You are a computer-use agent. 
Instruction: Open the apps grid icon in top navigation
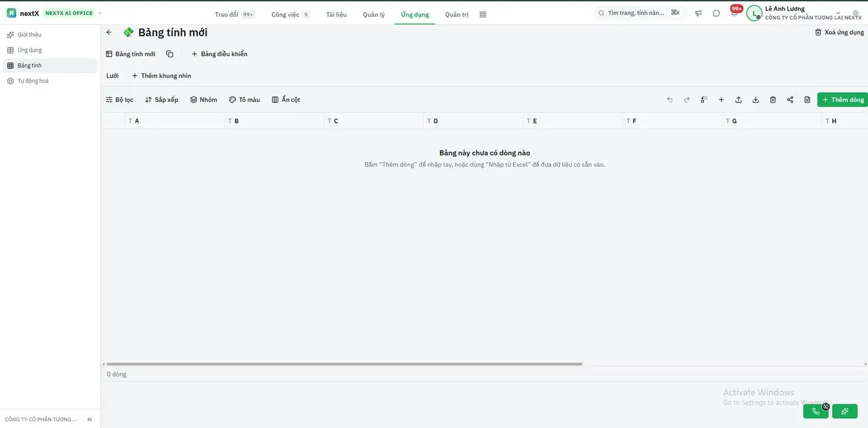[x=483, y=14]
